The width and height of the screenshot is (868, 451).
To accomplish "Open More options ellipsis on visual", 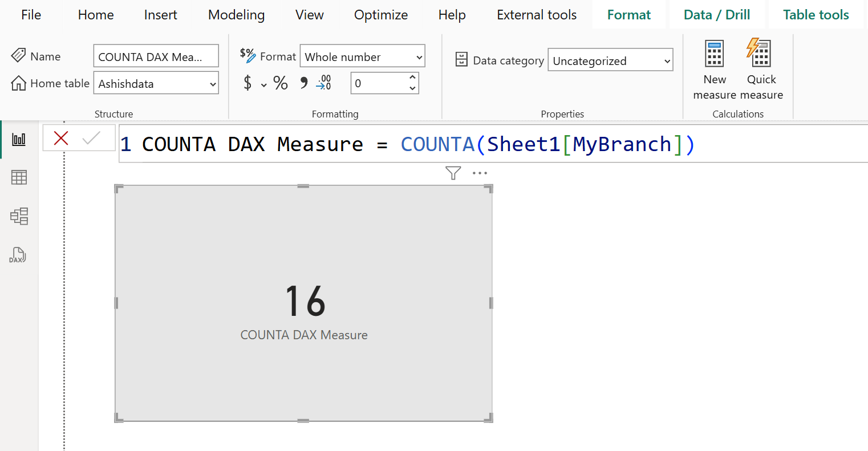I will [x=480, y=173].
